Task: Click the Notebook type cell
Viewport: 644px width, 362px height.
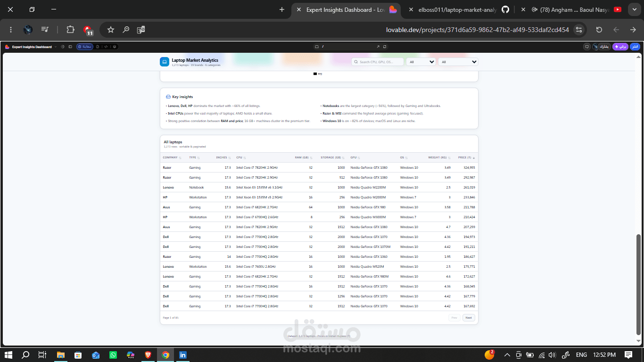Action: click(197, 188)
